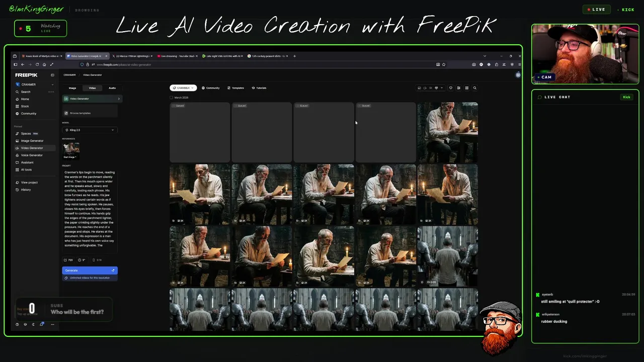Image resolution: width=644 pixels, height=362 pixels.
Task: Click the browser reload button
Action: tap(37, 64)
